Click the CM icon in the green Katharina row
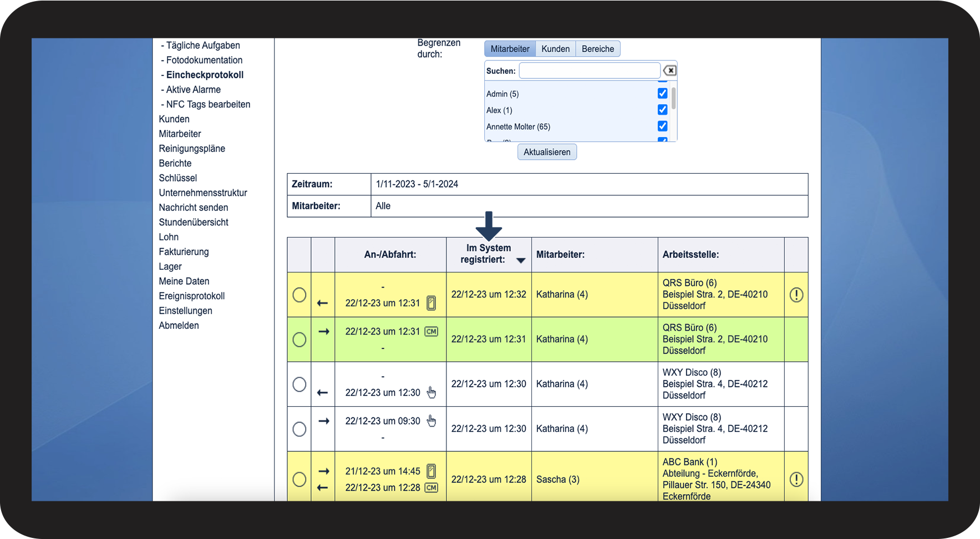Viewport: 980px width, 539px height. coord(431,331)
